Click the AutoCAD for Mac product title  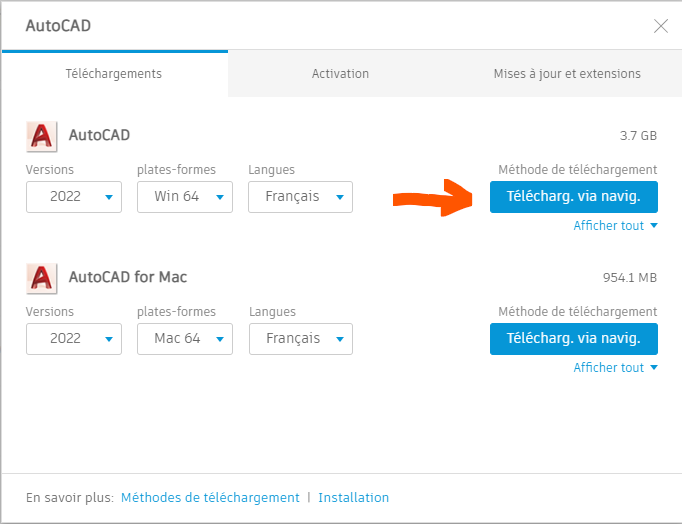pyautogui.click(x=127, y=277)
